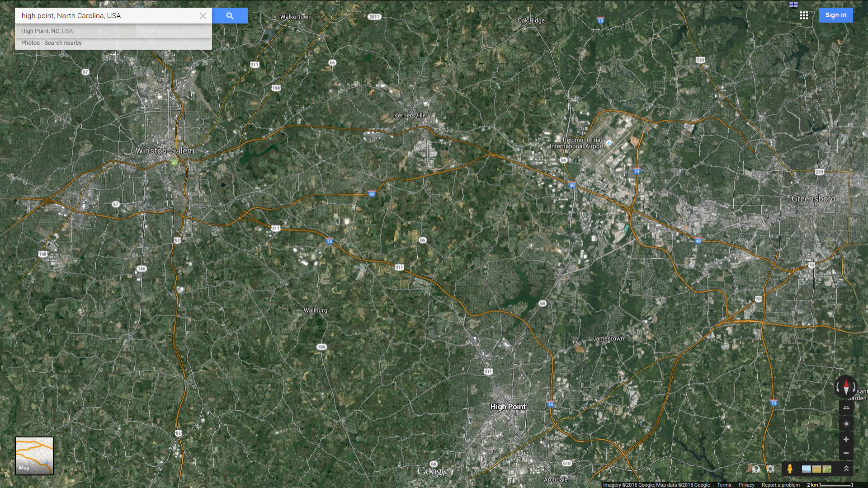Clear the search box with the X

tap(203, 16)
